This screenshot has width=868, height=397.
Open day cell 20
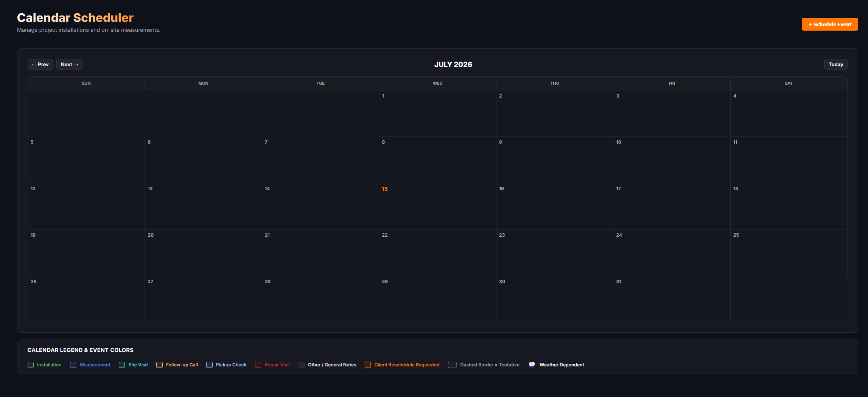(x=203, y=252)
